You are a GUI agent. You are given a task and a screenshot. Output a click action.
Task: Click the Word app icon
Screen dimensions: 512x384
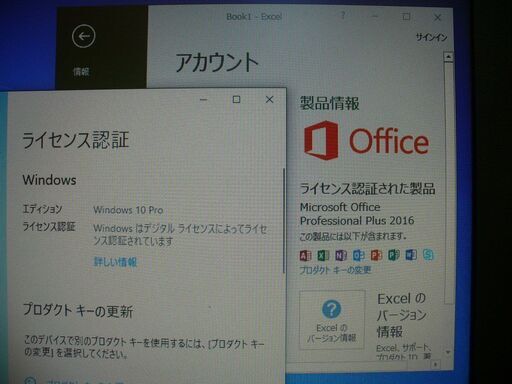click(411, 255)
